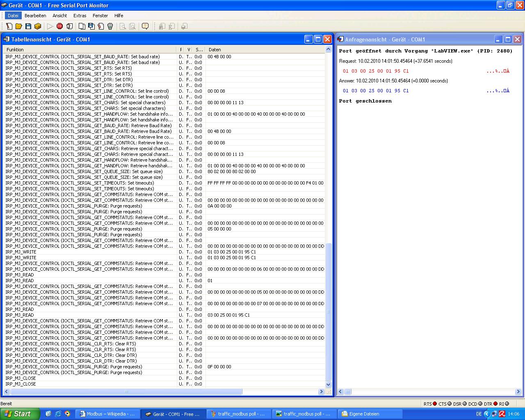This screenshot has height=420, width=525.
Task: Click the blue floppy save icon
Action: 28,26
